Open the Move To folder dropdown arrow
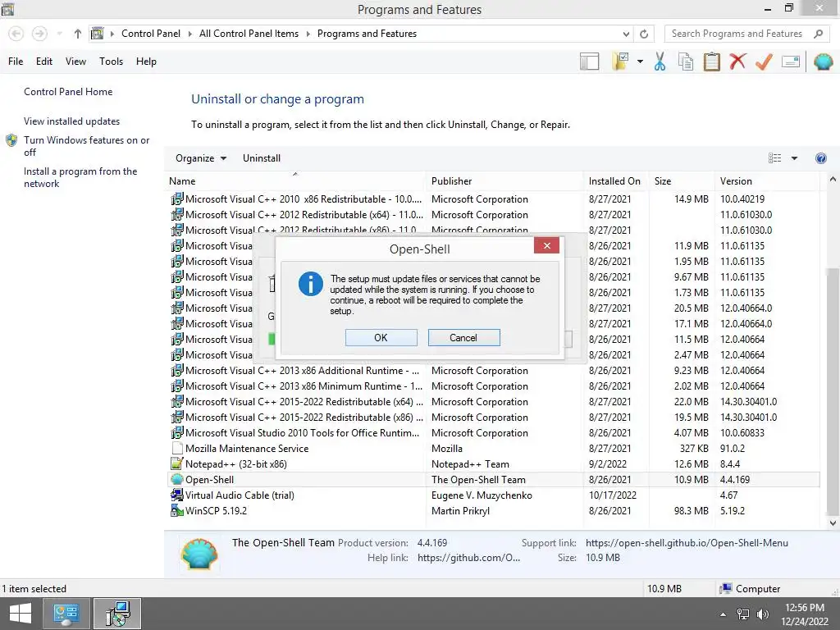The width and height of the screenshot is (840, 630). (640, 62)
